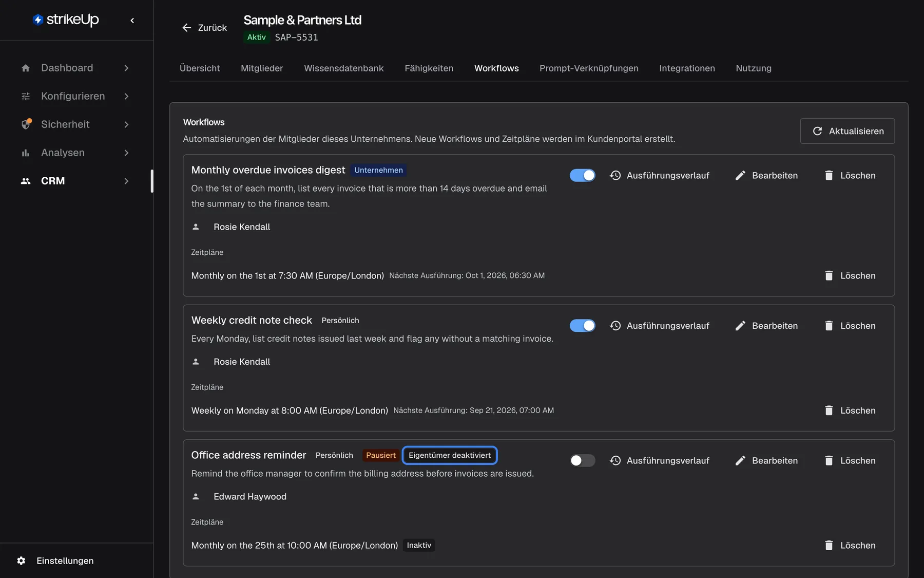Open the Nutzung tab
Viewport: 924px width, 578px height.
click(x=754, y=68)
